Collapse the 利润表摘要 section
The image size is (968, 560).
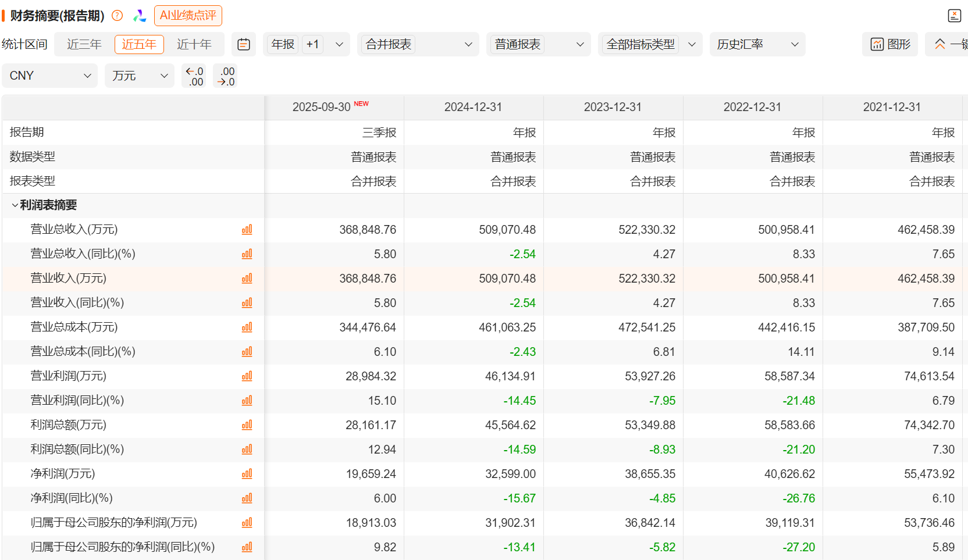tap(15, 205)
